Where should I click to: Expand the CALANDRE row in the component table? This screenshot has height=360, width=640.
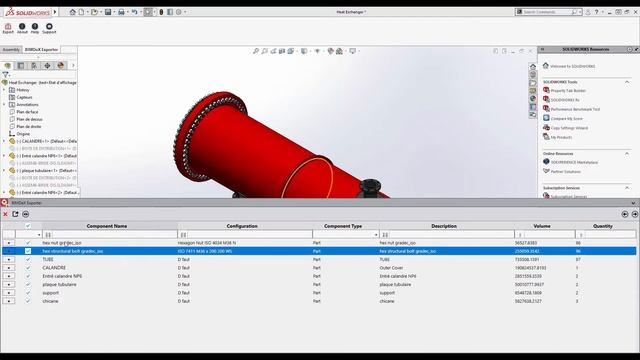click(9, 268)
